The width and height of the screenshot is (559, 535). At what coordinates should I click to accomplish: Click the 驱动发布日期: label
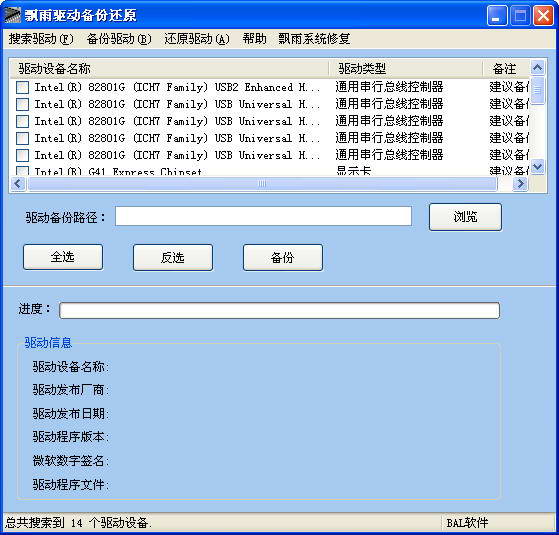71,413
